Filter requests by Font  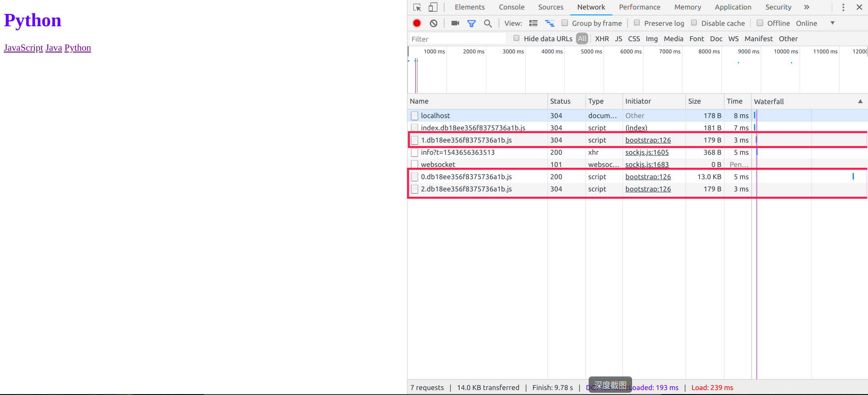(696, 39)
